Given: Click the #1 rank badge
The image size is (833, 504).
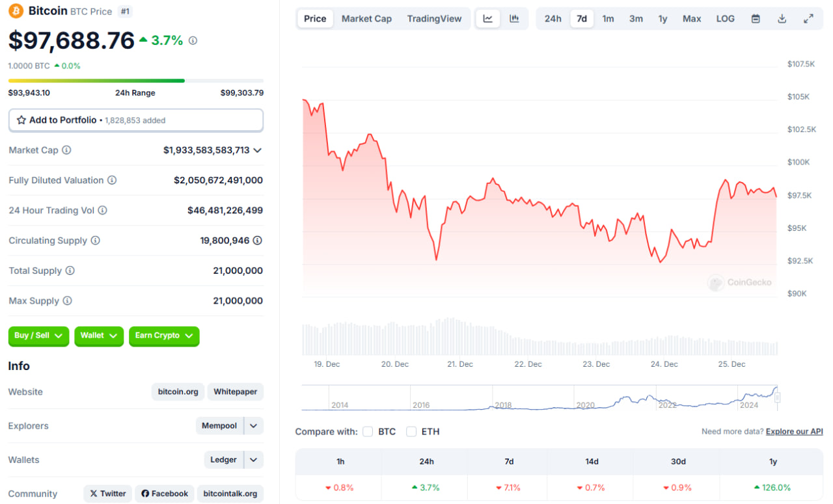Looking at the screenshot, I should 125,11.
